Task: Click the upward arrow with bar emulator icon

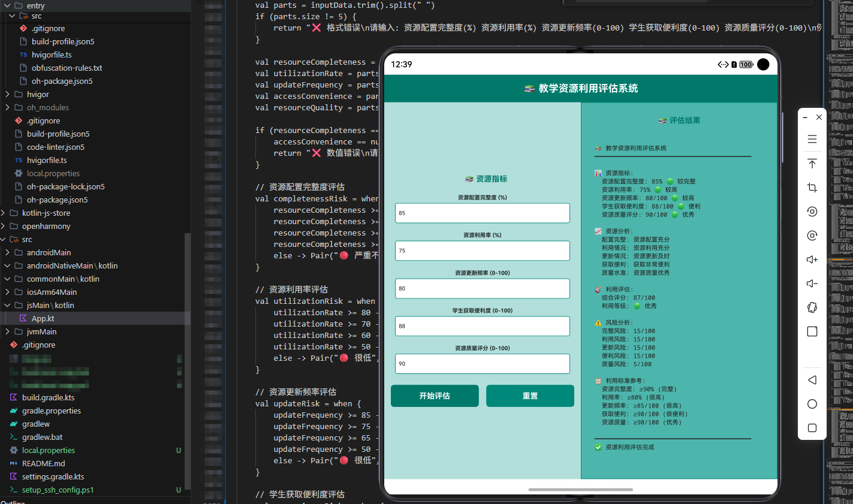Action: pyautogui.click(x=812, y=164)
